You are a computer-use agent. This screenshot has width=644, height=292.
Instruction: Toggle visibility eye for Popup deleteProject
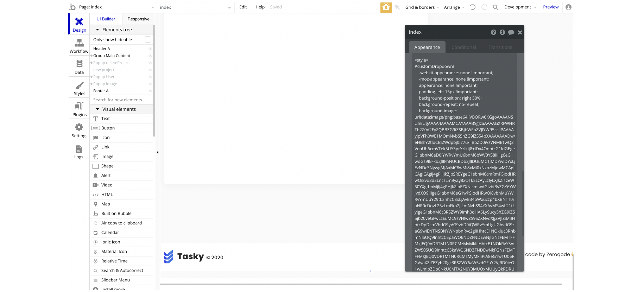150,63
